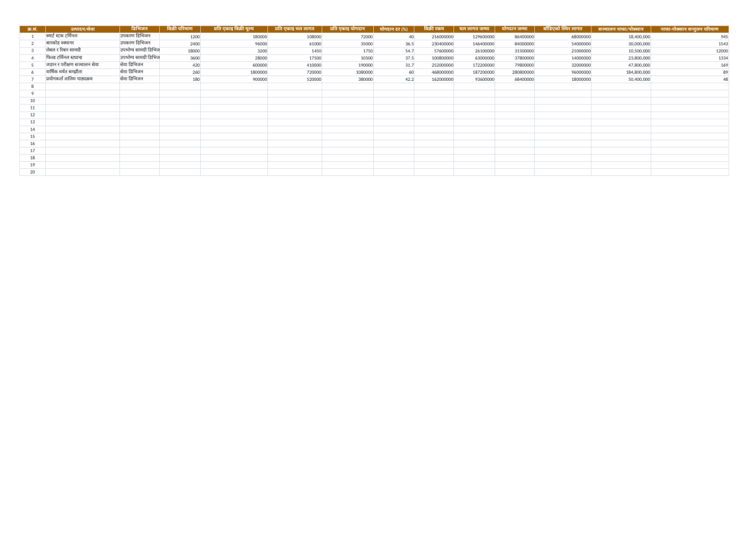
Task: Click the 'बारकोड स्क्यानर' cell
Action: [x=82, y=44]
